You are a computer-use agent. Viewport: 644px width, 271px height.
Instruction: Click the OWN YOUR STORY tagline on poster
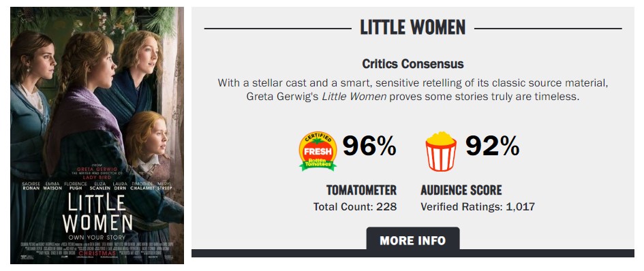coord(97,238)
